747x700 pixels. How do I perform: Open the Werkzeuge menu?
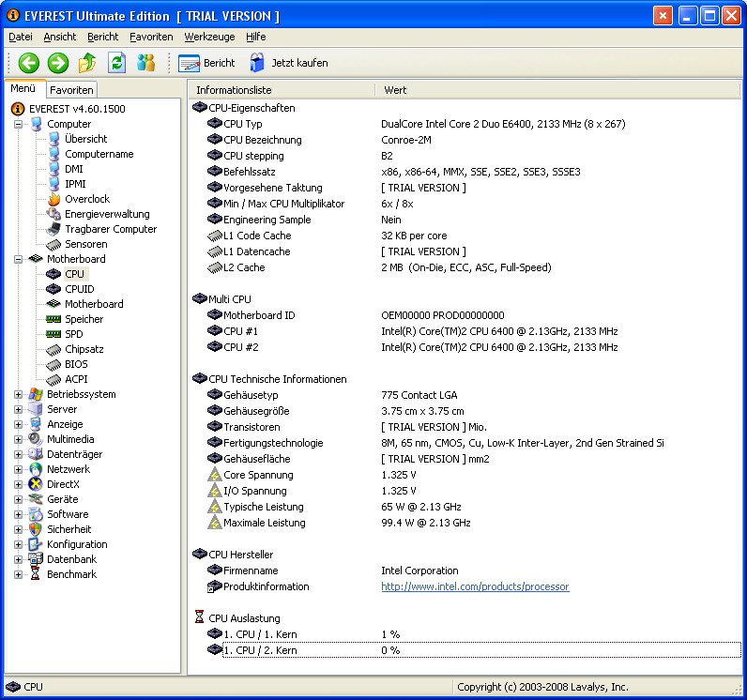[x=209, y=37]
